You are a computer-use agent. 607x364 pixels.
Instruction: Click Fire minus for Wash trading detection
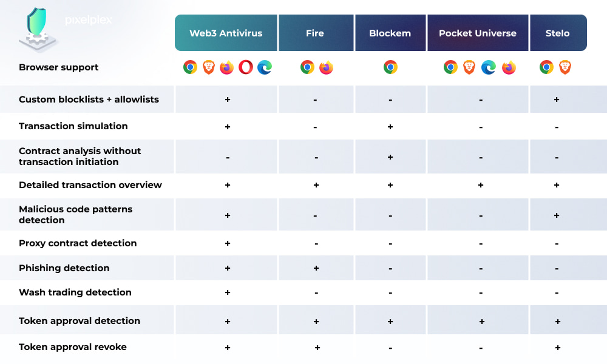tap(316, 293)
